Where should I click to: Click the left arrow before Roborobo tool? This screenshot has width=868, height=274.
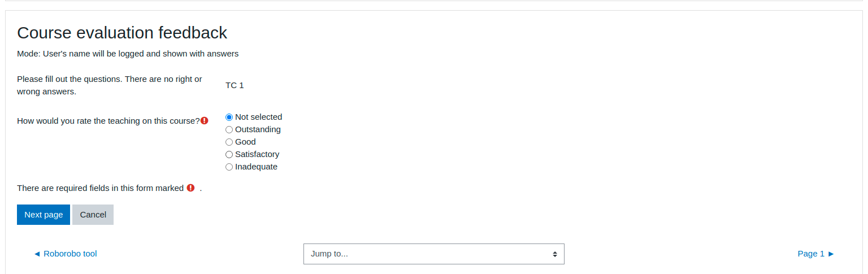tap(37, 254)
